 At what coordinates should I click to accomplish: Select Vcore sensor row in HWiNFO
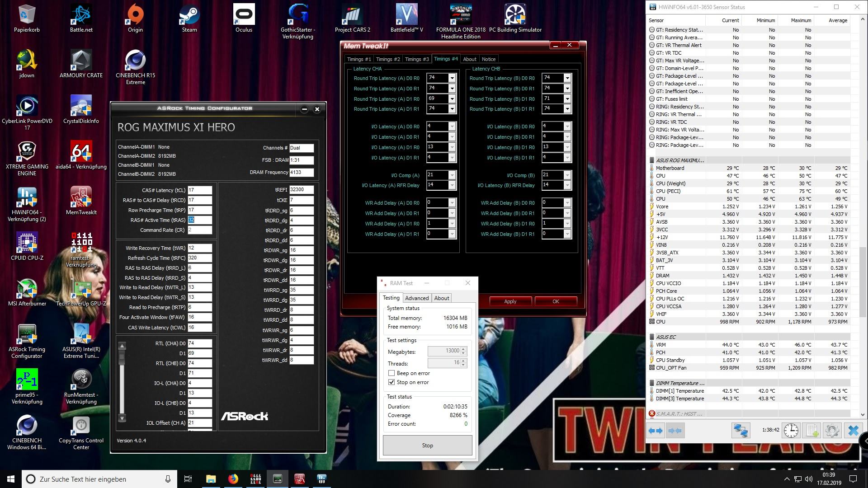[x=749, y=206]
